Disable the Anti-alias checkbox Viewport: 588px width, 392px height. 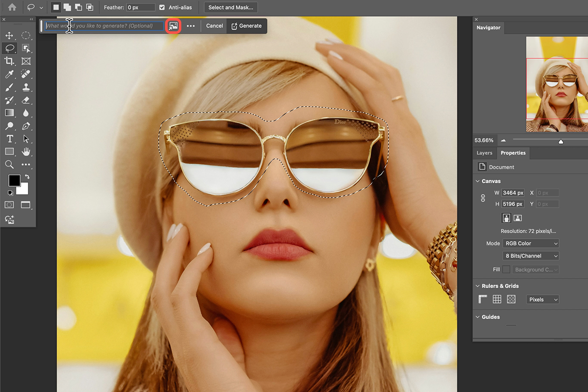click(x=162, y=7)
